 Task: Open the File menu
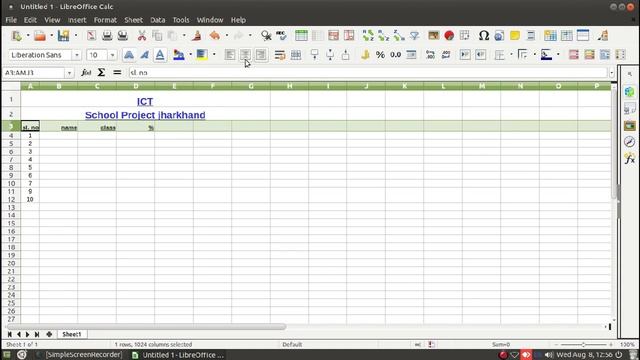click(11, 20)
